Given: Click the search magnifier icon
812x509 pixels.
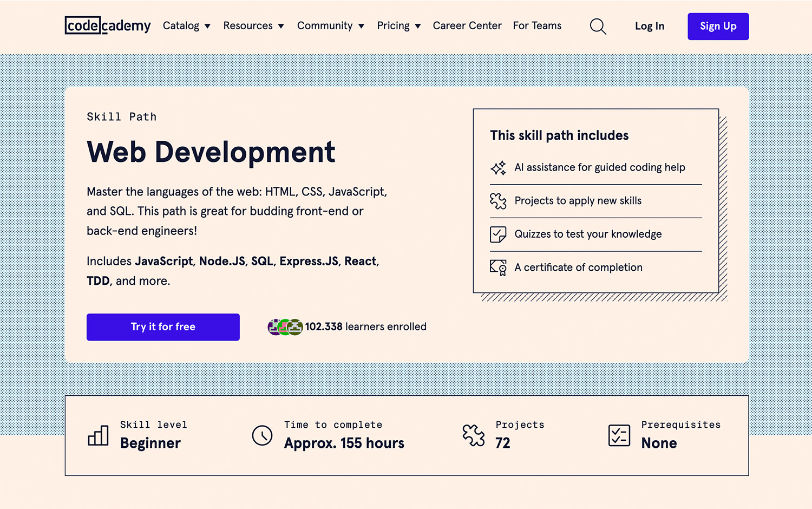Looking at the screenshot, I should coord(598,26).
